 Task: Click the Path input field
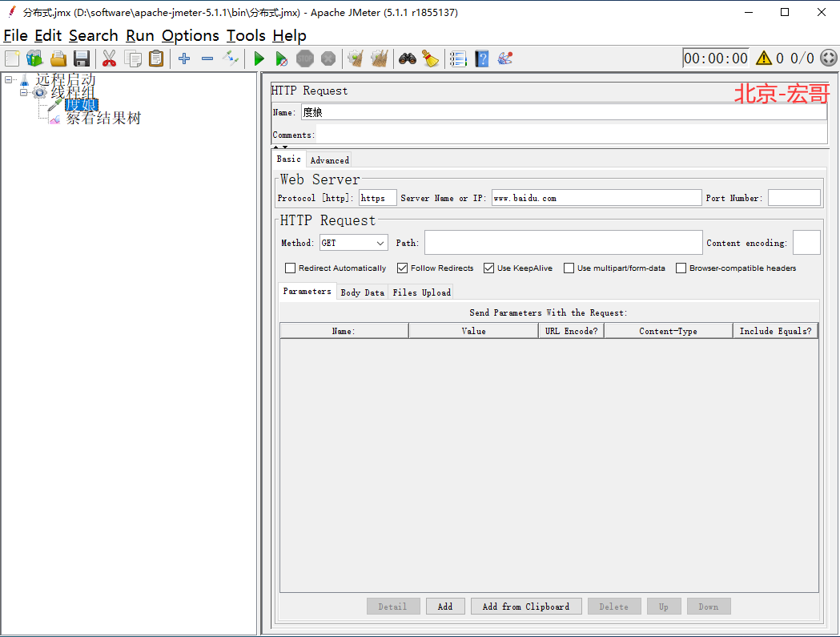coord(564,242)
